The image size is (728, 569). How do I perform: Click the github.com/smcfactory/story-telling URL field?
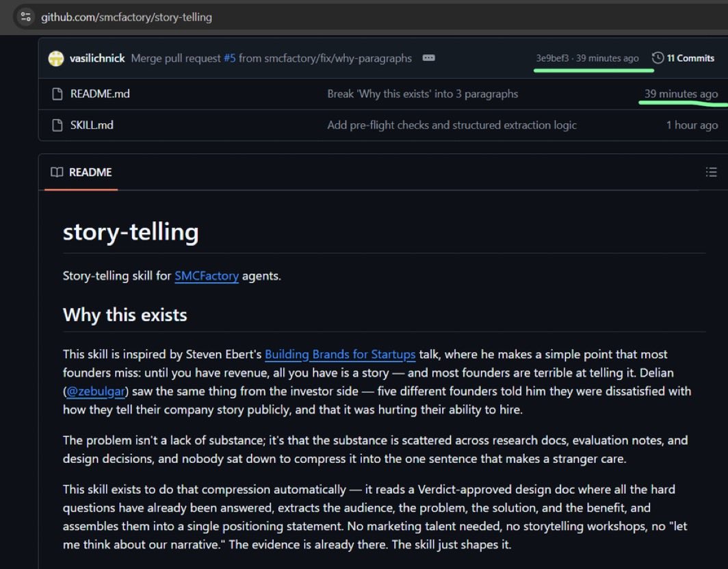coord(127,17)
